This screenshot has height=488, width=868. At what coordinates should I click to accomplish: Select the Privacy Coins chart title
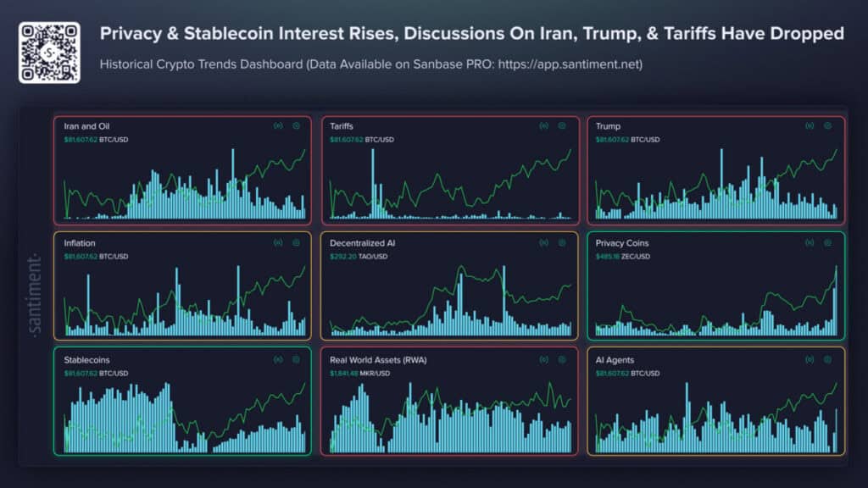621,243
